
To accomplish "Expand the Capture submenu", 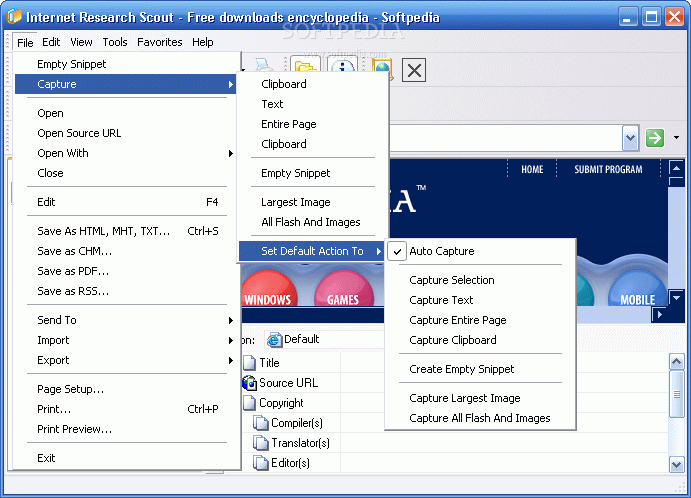I will pos(126,84).
